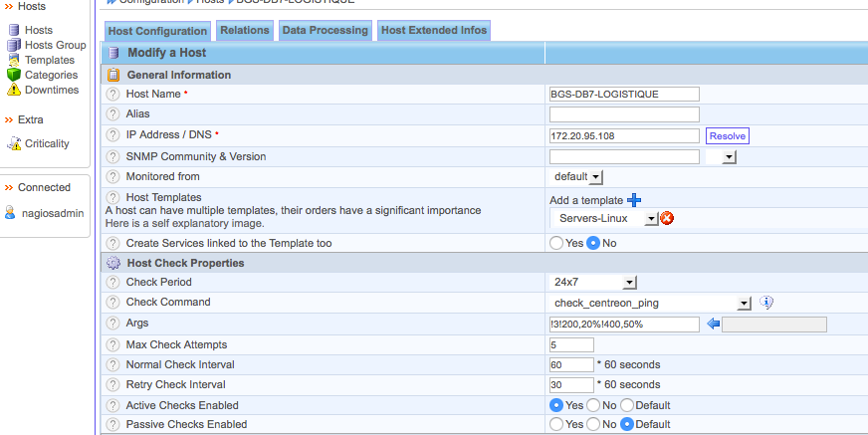Click the Downtimes warning icon in sidebar
This screenshot has height=435, width=868.
click(14, 90)
